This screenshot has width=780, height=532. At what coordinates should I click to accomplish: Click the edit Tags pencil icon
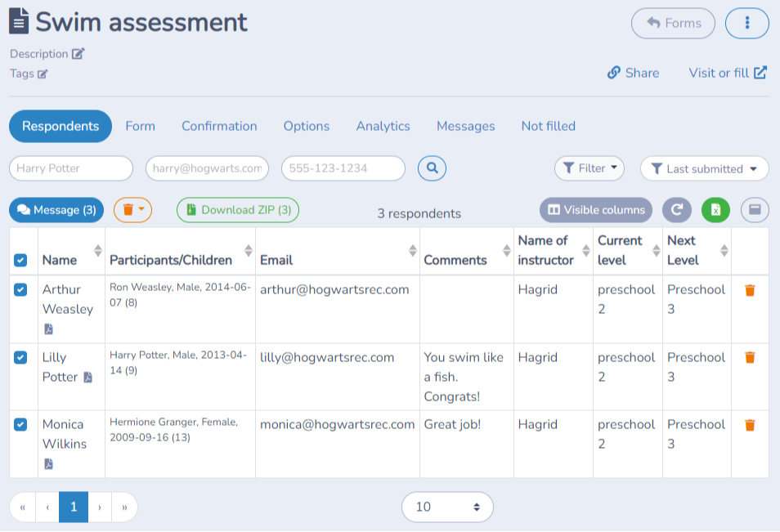point(43,74)
